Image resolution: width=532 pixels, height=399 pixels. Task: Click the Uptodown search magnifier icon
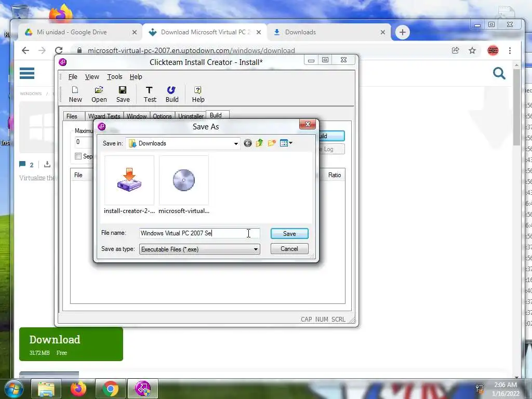click(x=499, y=73)
